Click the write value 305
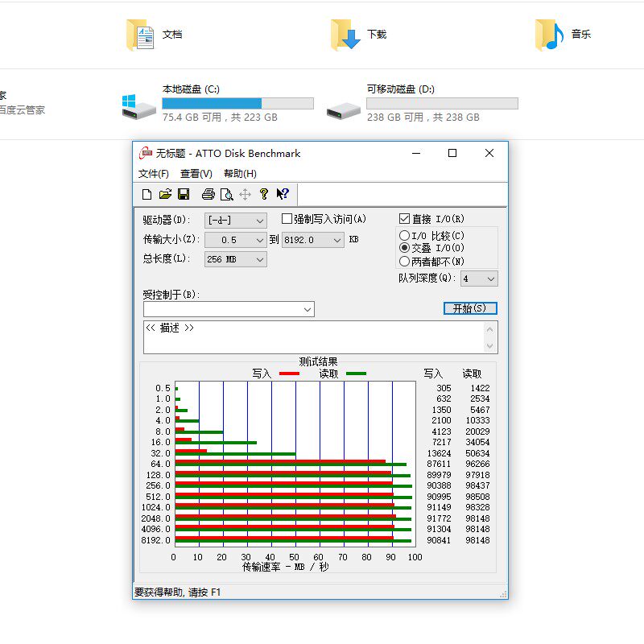 [444, 388]
